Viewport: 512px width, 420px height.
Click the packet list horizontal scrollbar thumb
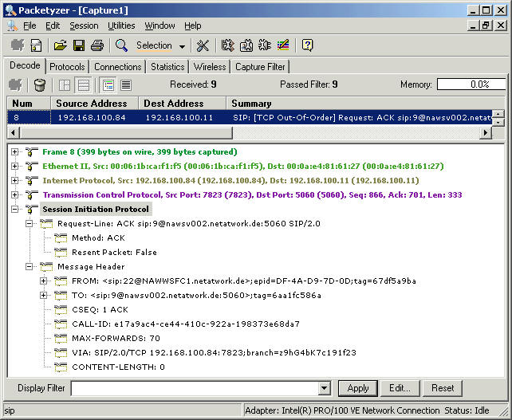(126, 133)
